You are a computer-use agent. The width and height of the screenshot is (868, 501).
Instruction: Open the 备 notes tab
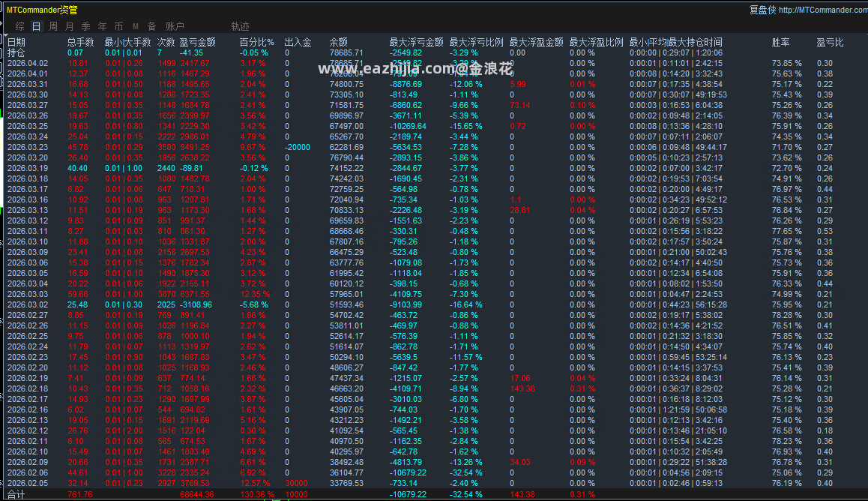[152, 26]
